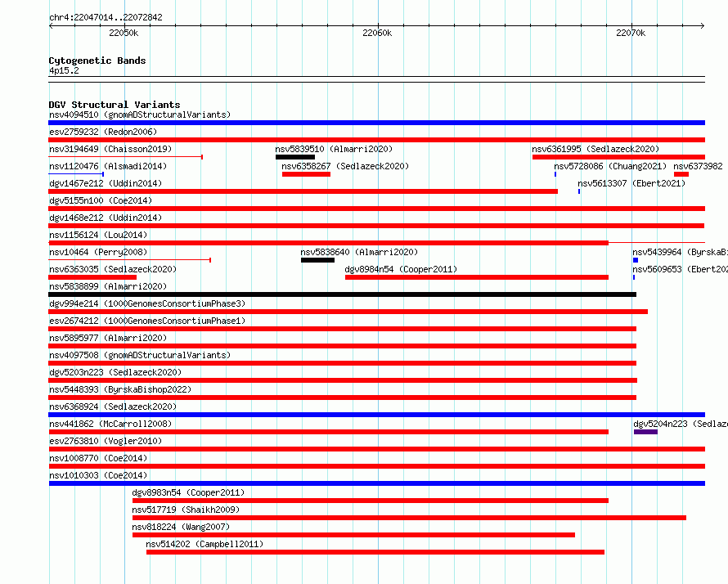The height and width of the screenshot is (584, 728).
Task: Click esv2674212 1000GenomesConsortiumPhase1 label
Action: pos(147,321)
